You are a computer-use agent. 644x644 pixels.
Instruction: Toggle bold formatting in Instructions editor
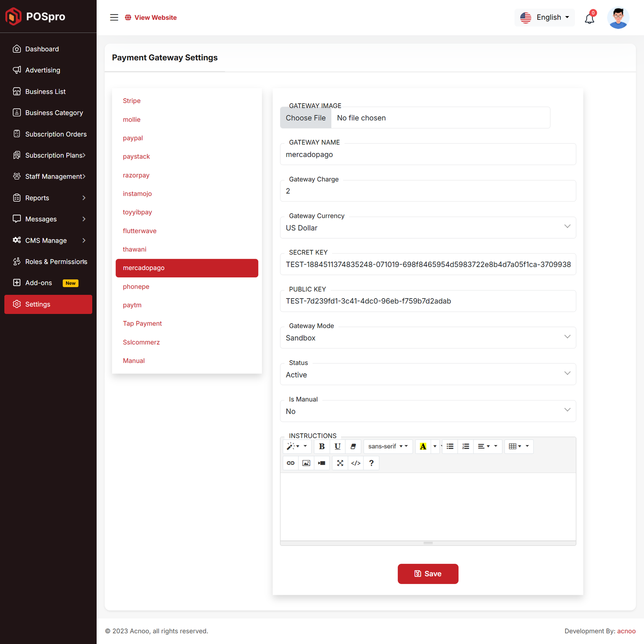(x=322, y=446)
